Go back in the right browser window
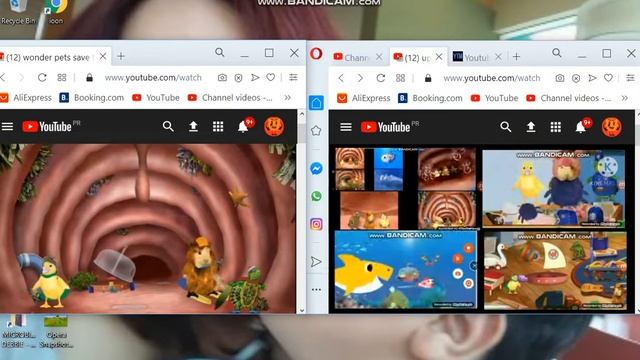 pos(341,78)
